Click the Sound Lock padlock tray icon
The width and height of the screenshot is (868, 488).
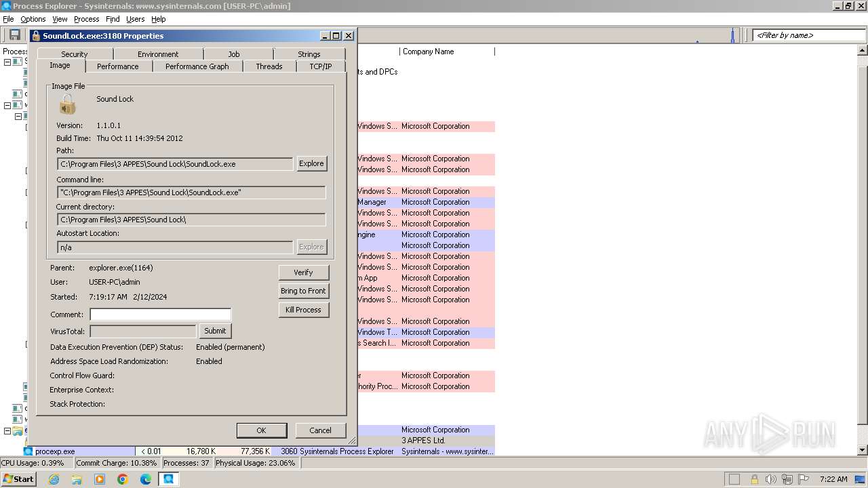(x=754, y=479)
